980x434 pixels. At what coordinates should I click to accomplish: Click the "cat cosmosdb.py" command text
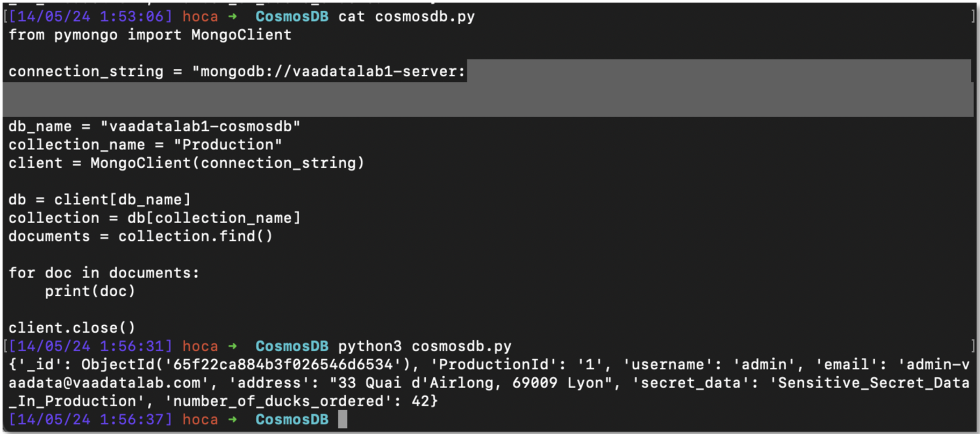[406, 16]
